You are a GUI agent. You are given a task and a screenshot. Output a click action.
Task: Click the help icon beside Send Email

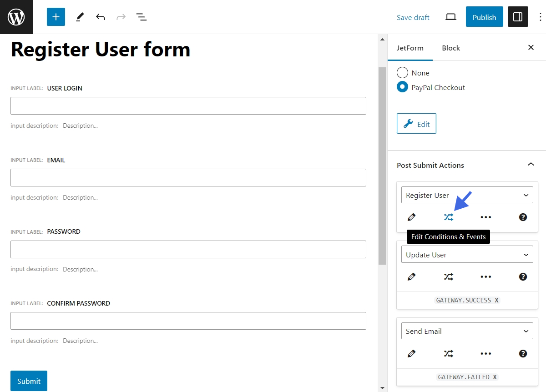coord(523,353)
